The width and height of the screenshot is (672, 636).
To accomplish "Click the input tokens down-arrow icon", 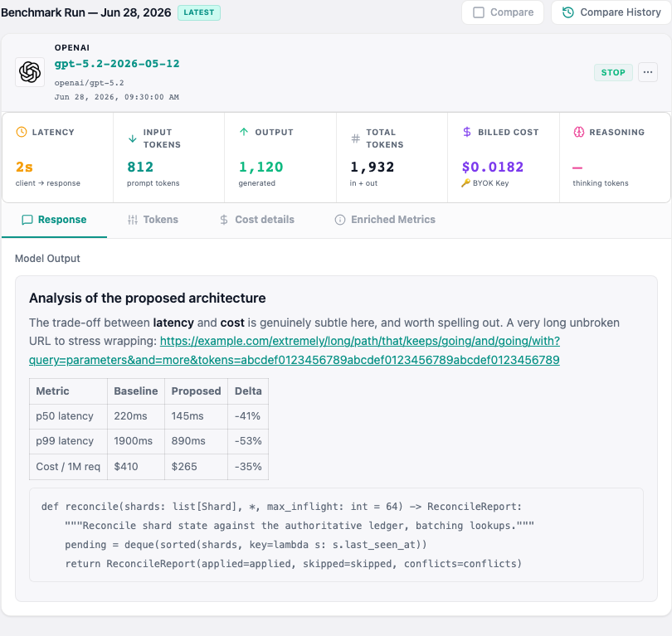I will tap(133, 138).
